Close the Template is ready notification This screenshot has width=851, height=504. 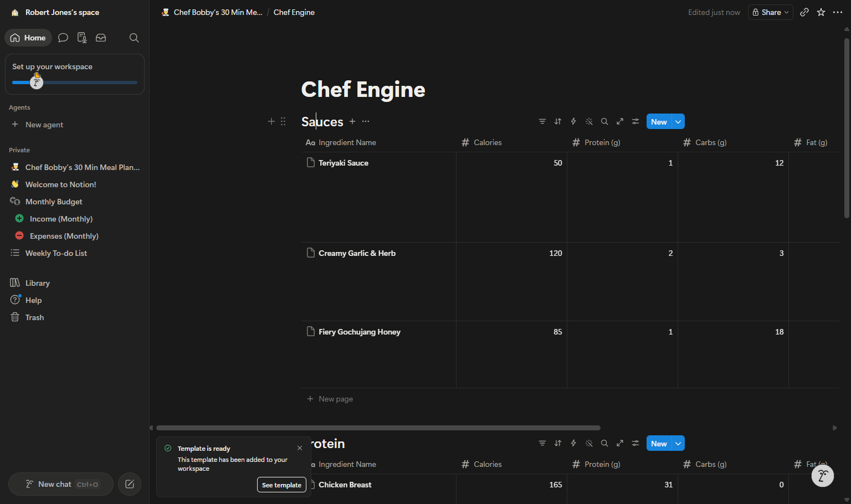[x=300, y=448]
